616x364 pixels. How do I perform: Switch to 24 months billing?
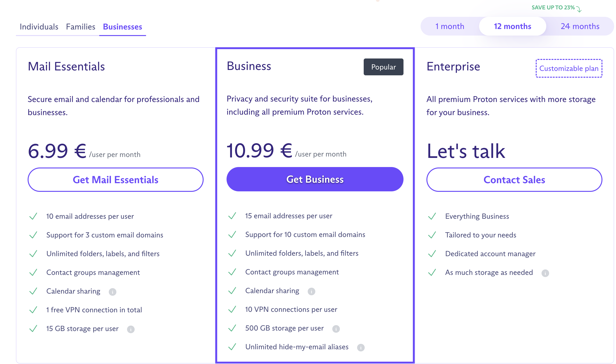tap(580, 26)
